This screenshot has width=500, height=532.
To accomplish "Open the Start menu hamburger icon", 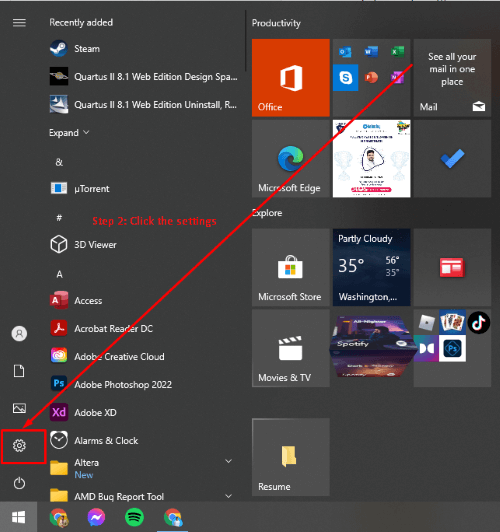I will pos(19,23).
